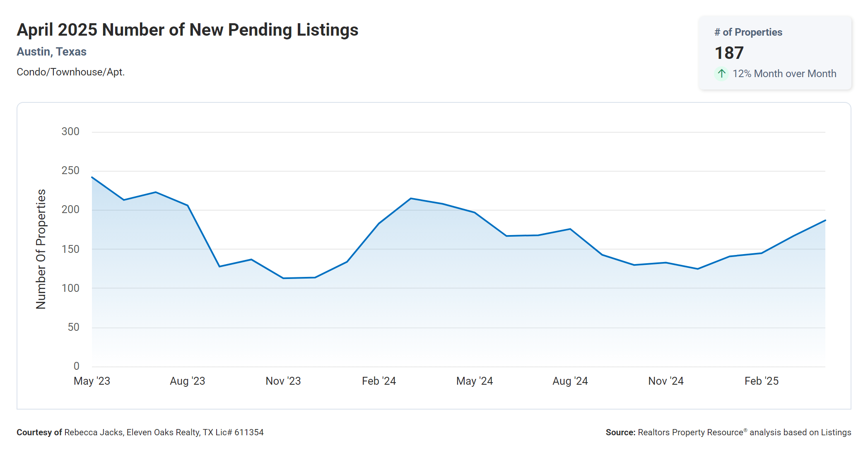868x456 pixels.
Task: Click the "12% Month over Month" text
Action: click(x=784, y=74)
